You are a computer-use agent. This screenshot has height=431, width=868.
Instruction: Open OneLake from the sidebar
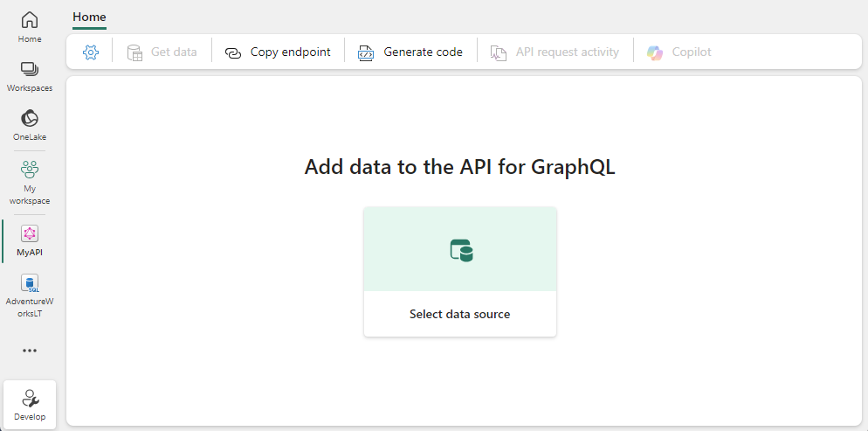point(30,124)
